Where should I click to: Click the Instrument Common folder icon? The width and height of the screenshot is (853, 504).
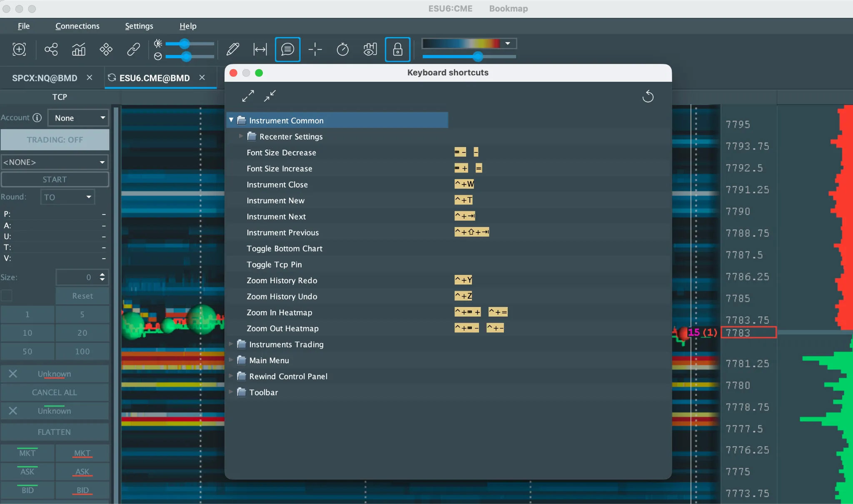pyautogui.click(x=242, y=120)
